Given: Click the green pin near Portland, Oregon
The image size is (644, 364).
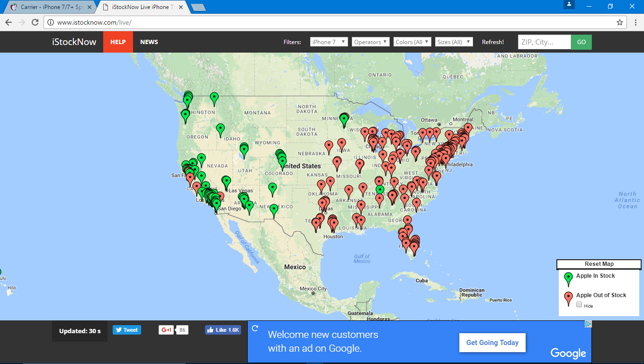Looking at the screenshot, I should click(x=186, y=115).
